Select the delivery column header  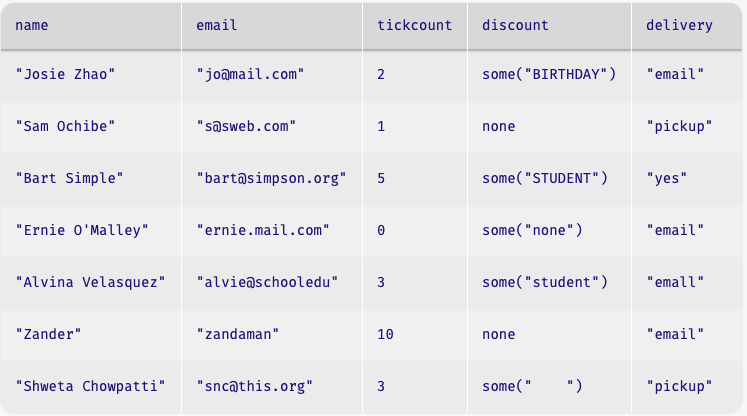pyautogui.click(x=686, y=25)
